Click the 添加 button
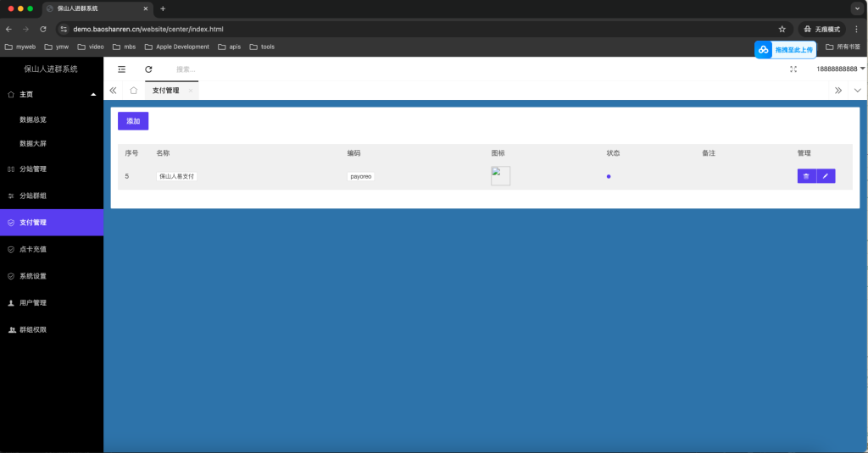868x453 pixels. [x=133, y=121]
